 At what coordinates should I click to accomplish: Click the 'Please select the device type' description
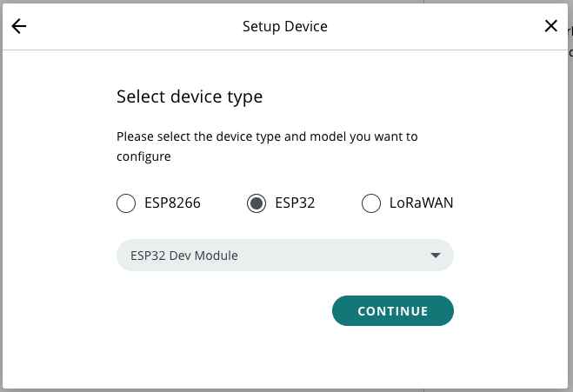pyautogui.click(x=267, y=136)
